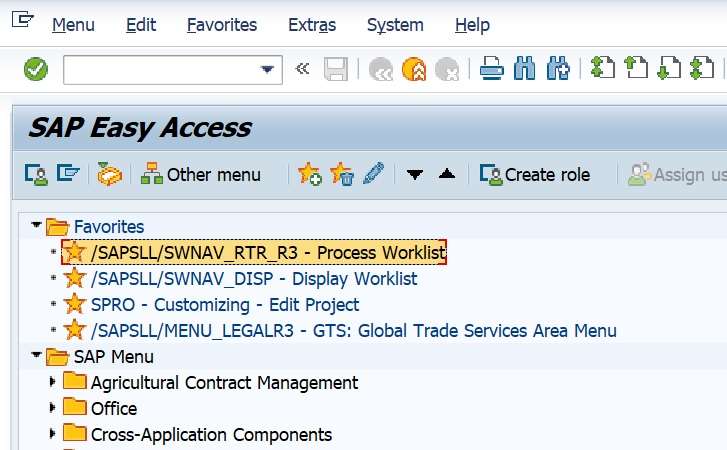The image size is (727, 450).
Task: Click the Delete Favorites star-trash icon
Action: [342, 174]
